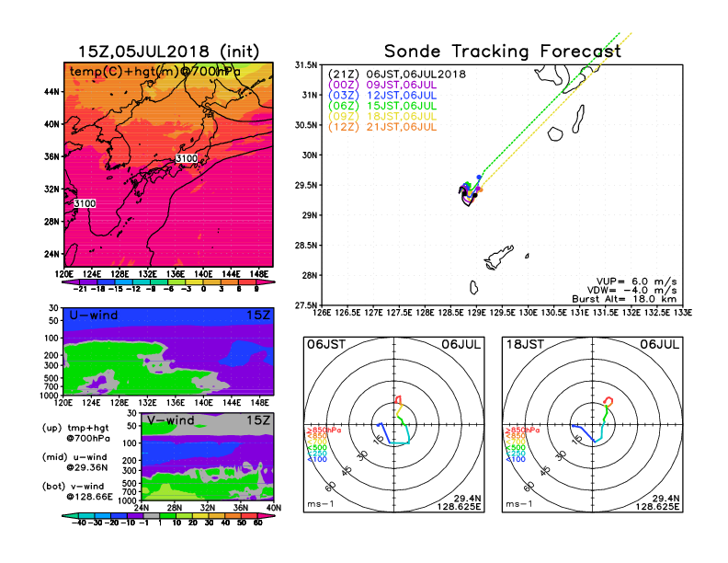728x563 pixels.
Task: Select the '(06Z) 15JST,06JUL' green legend entry
Action: coord(382,106)
